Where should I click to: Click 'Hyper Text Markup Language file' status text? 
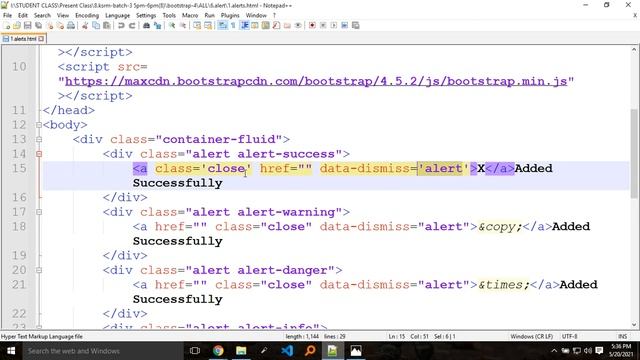tap(42, 336)
